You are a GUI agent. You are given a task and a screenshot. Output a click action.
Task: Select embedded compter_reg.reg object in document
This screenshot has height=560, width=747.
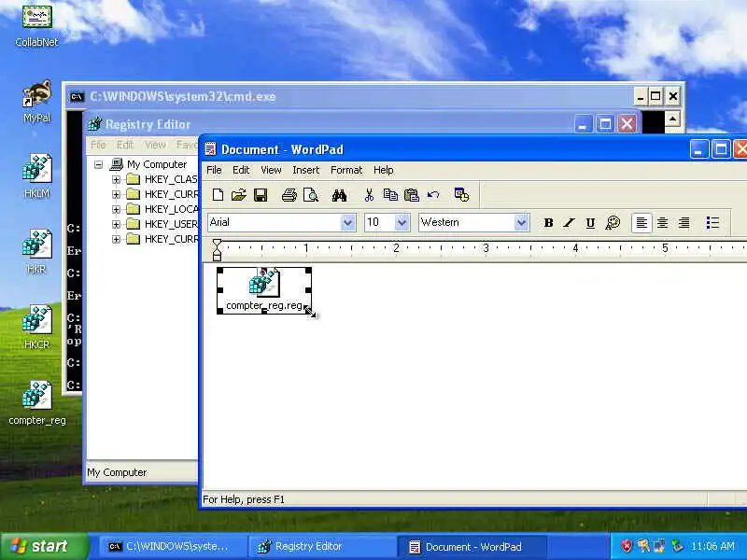click(x=264, y=290)
